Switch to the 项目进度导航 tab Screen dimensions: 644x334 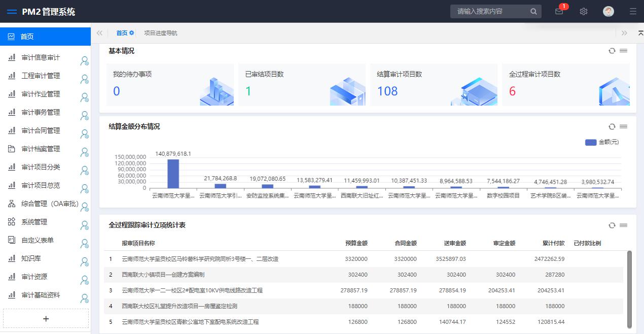pyautogui.click(x=160, y=33)
